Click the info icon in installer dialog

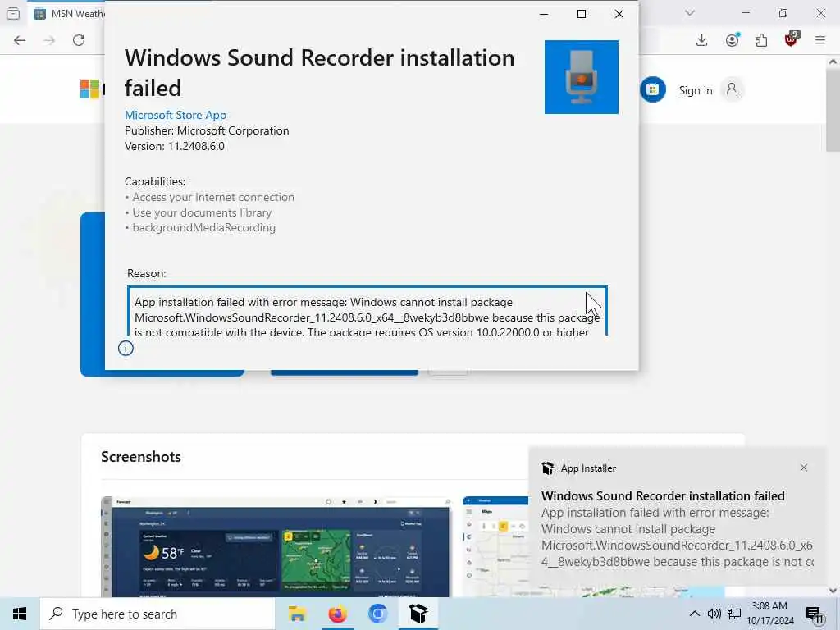[126, 348]
